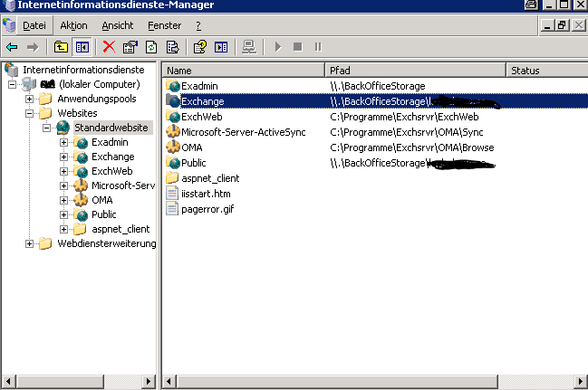Select OMA in the left tree
Screen dimensions: 588x390
point(102,200)
